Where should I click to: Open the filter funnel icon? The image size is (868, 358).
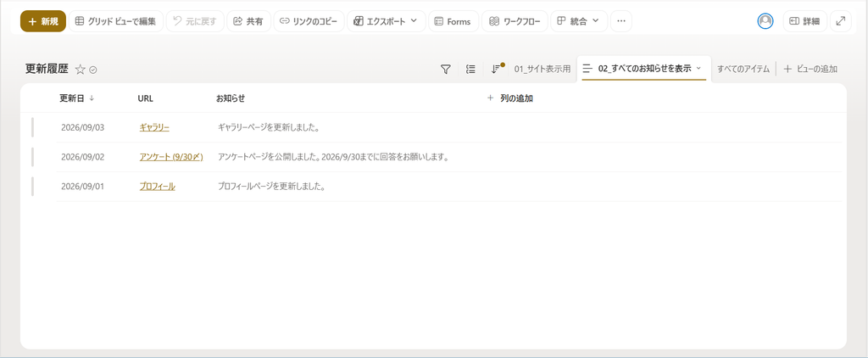coord(445,70)
